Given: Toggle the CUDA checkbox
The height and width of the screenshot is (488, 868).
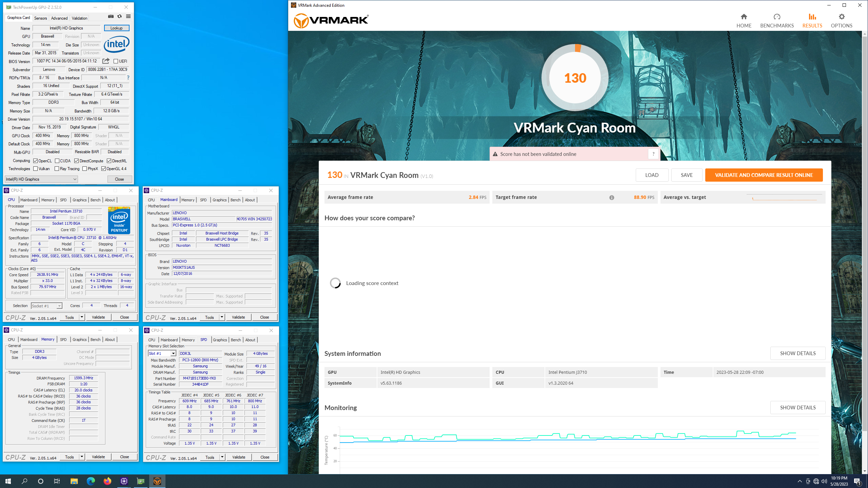Looking at the screenshot, I should pyautogui.click(x=57, y=161).
